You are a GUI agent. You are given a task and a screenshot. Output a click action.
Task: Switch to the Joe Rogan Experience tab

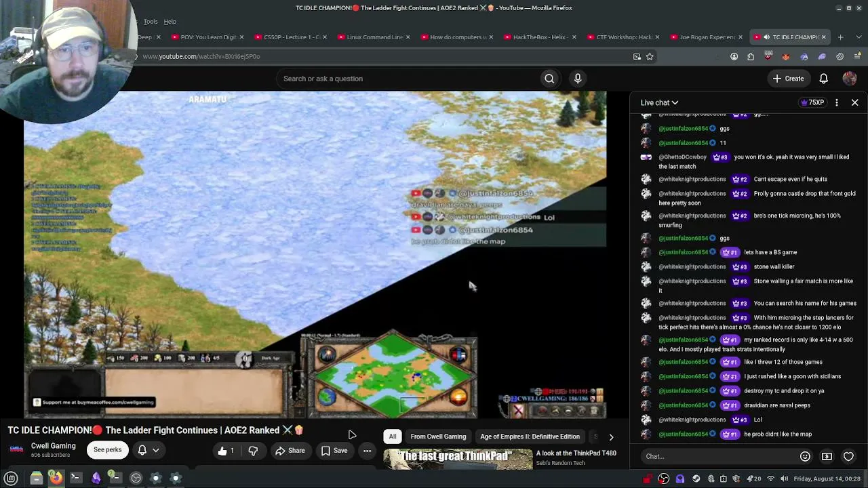[x=707, y=37]
